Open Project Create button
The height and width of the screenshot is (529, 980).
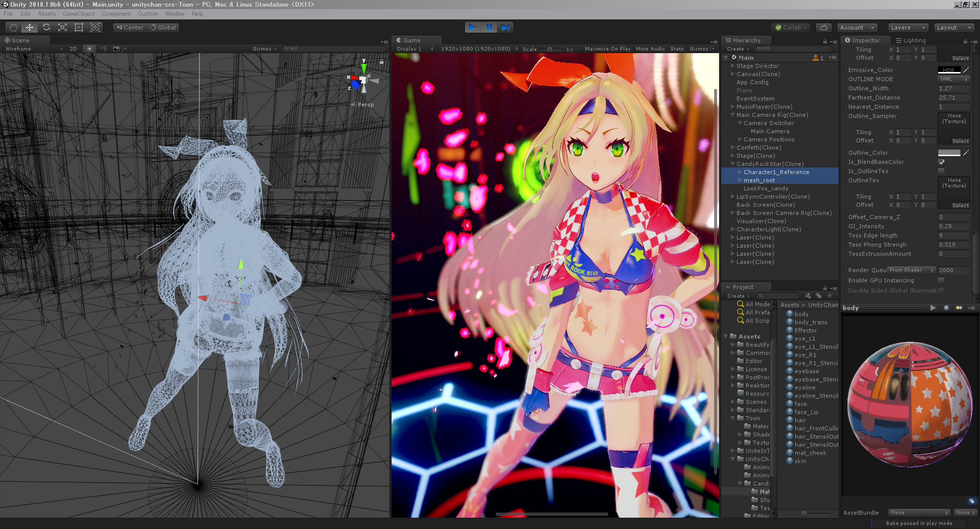(738, 296)
